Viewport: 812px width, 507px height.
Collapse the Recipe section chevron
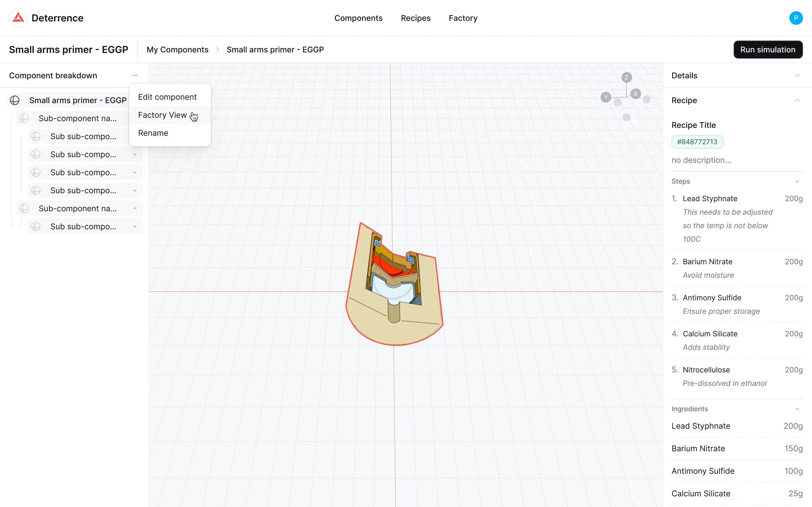click(x=797, y=100)
